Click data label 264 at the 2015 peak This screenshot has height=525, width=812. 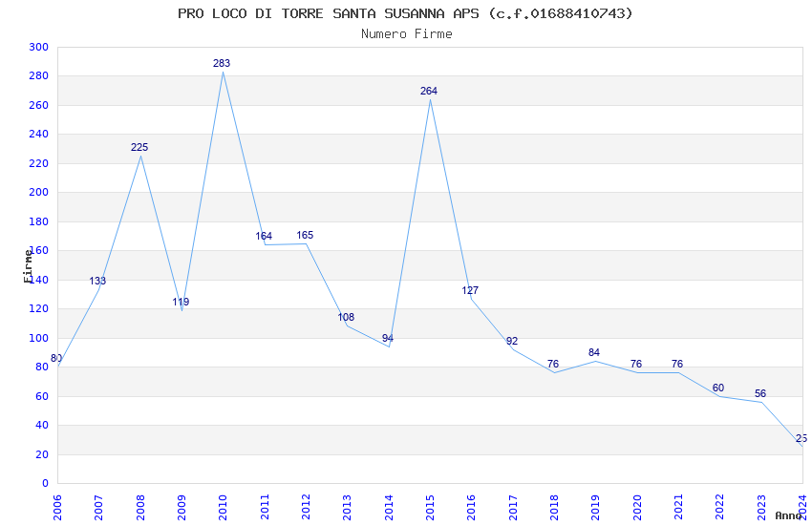(429, 91)
